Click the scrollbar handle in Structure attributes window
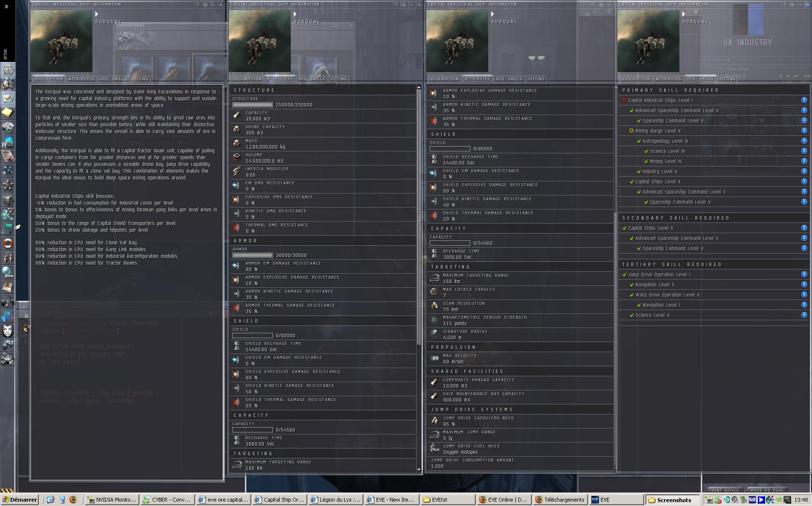This screenshot has width=812, height=506. [419, 218]
